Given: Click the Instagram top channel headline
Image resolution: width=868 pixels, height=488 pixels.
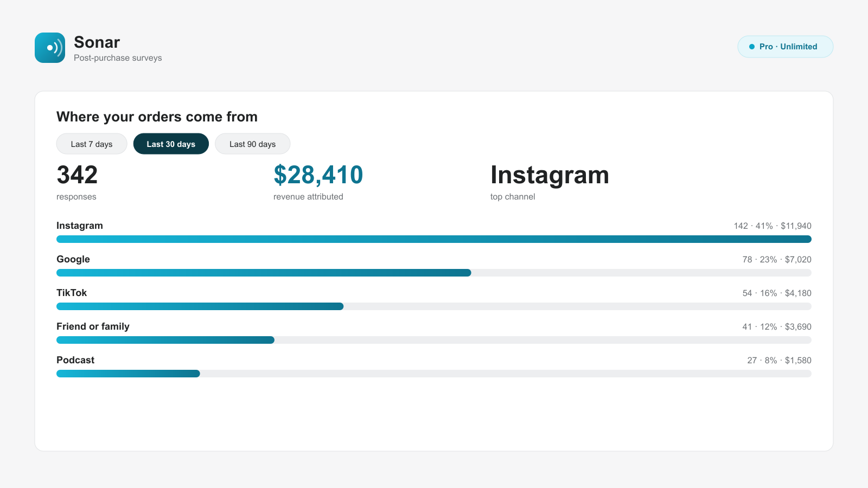Looking at the screenshot, I should pyautogui.click(x=550, y=175).
